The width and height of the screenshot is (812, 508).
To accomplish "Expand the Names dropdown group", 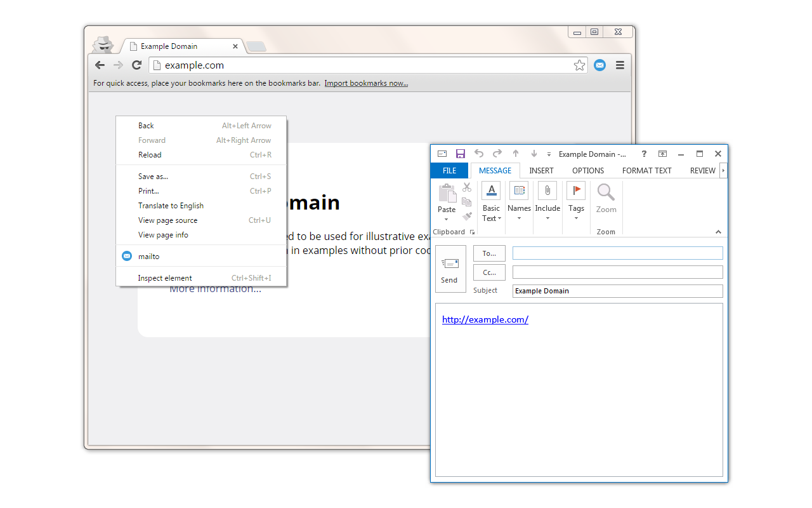I will [x=519, y=202].
